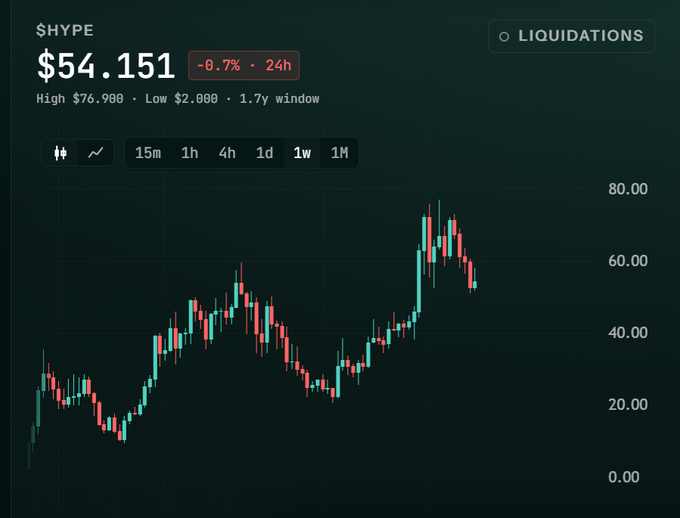This screenshot has height=518, width=680.
Task: Select the 15m timeframe
Action: coord(148,153)
